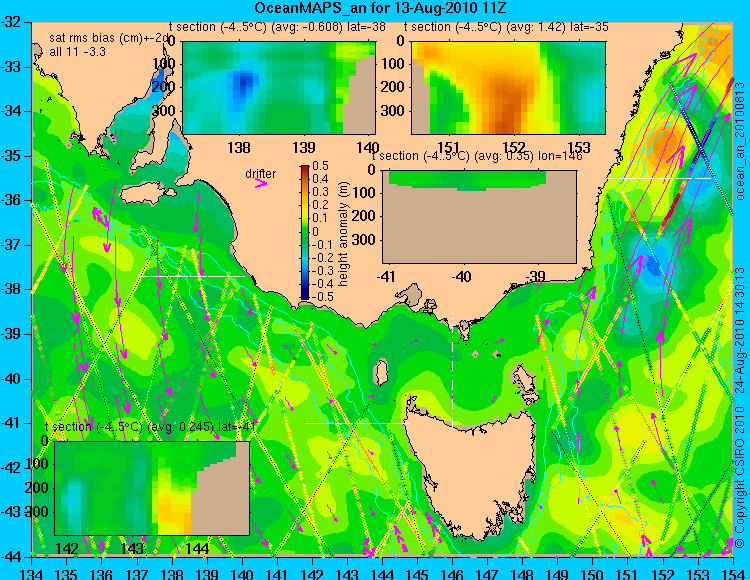Click the height anomaly color bar
The width and height of the screenshot is (750, 580).
[x=305, y=233]
